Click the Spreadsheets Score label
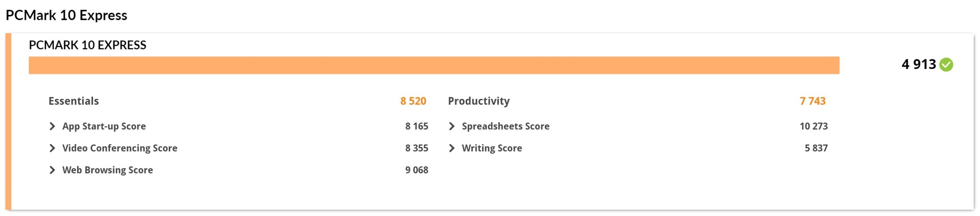The image size is (980, 216). tap(506, 126)
